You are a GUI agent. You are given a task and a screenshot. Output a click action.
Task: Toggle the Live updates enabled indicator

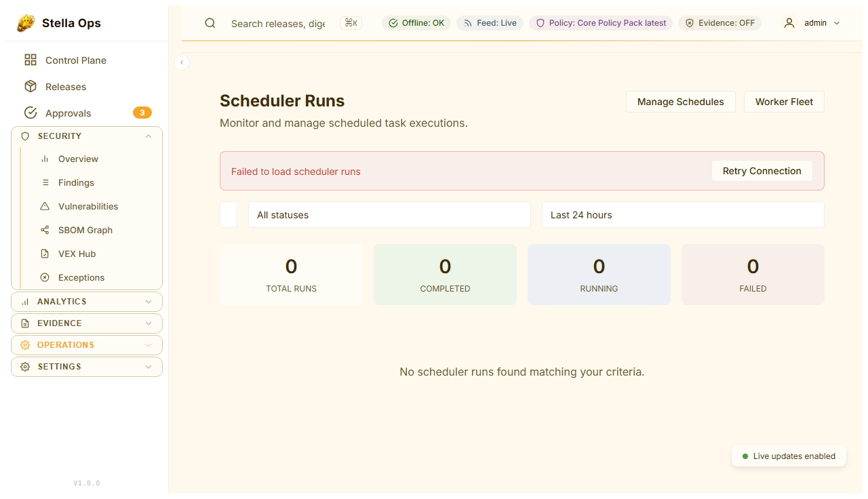pyautogui.click(x=789, y=456)
